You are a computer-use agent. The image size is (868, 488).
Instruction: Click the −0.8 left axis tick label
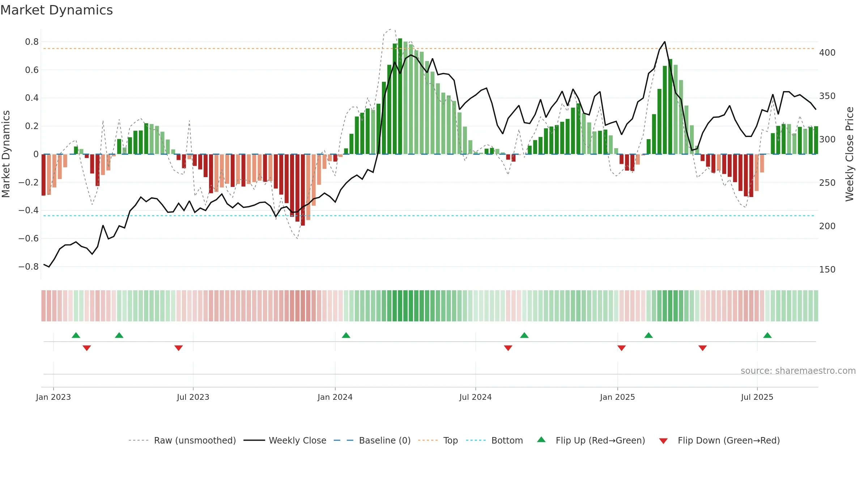[29, 267]
